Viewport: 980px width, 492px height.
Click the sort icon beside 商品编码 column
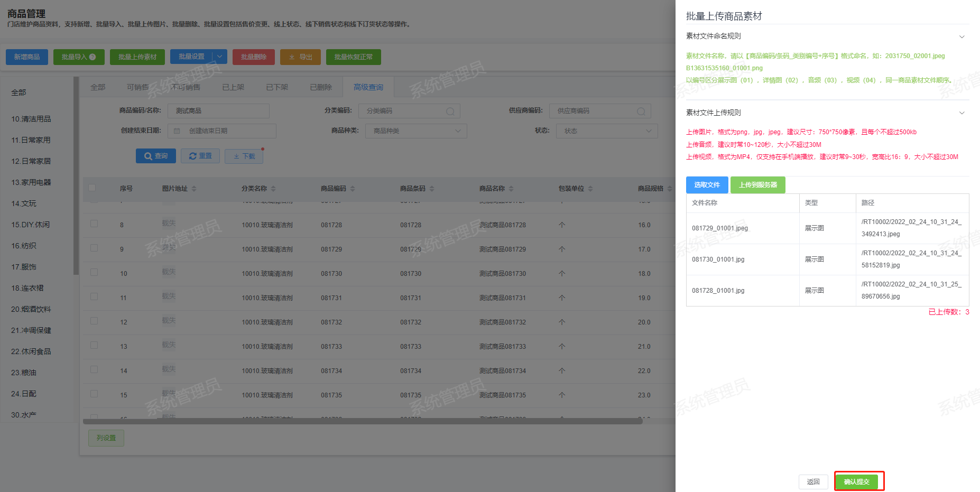click(x=353, y=189)
